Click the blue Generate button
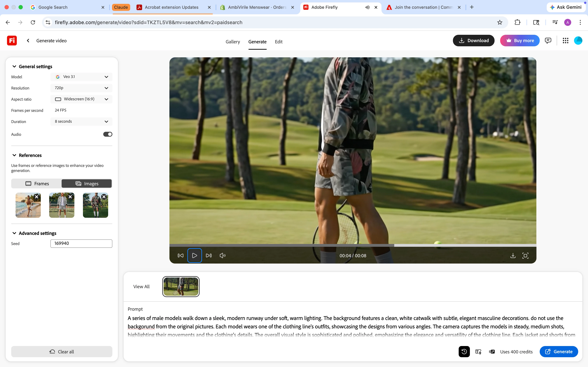Screen dimensions: 588x367 [x=559, y=351]
